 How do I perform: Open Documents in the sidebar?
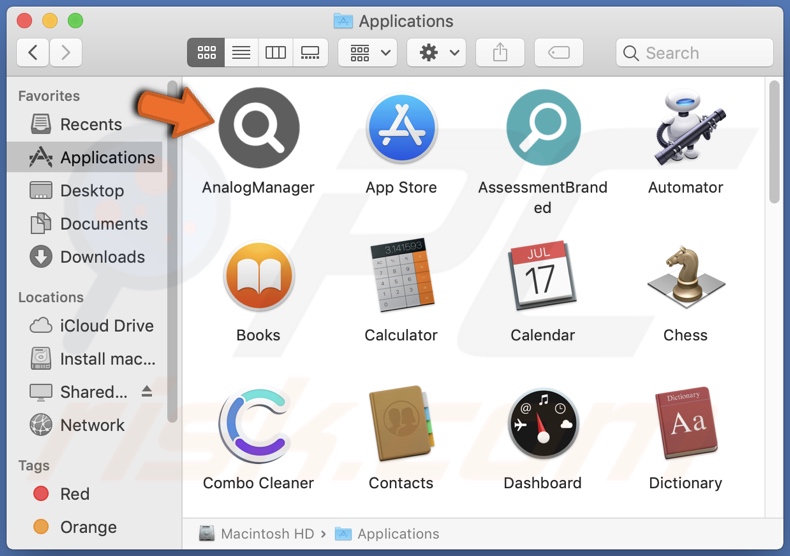(x=85, y=224)
